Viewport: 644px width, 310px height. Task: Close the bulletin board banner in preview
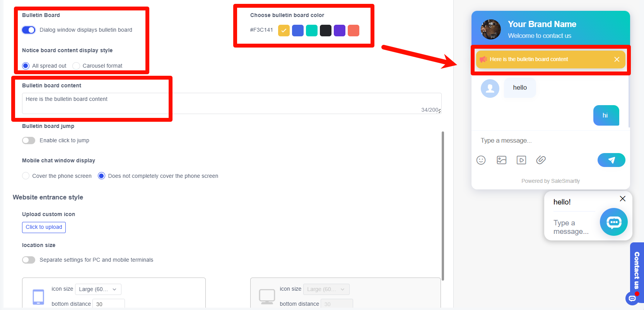(x=617, y=59)
